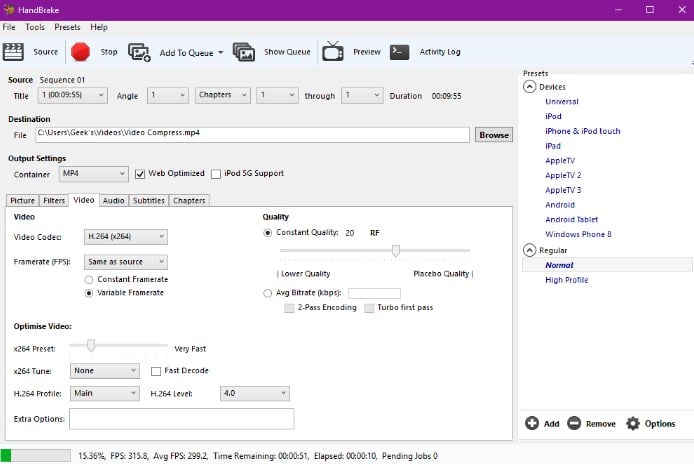Click the Browse button
This screenshot has height=464, width=694.
(494, 135)
